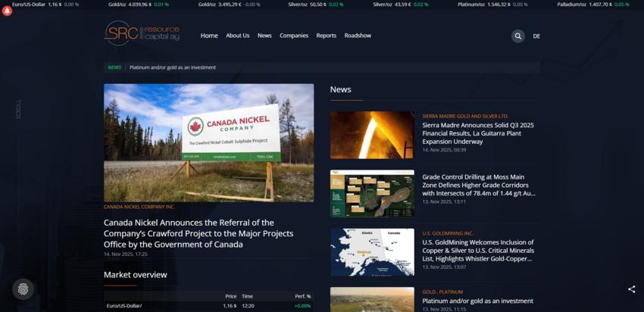
Task: Open the Moss Main Zone drilling map thumbnail
Action: [x=372, y=193]
